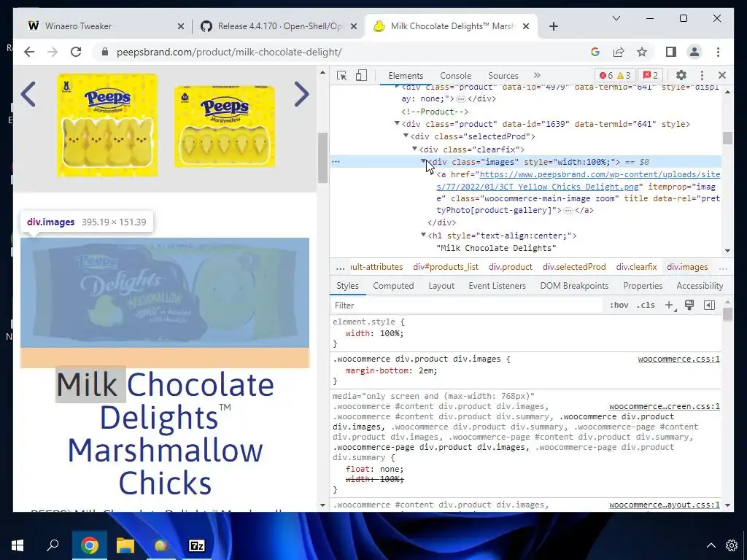747x560 pixels.
Task: Toggle Chrome side panel icon
Action: pyautogui.click(x=671, y=52)
